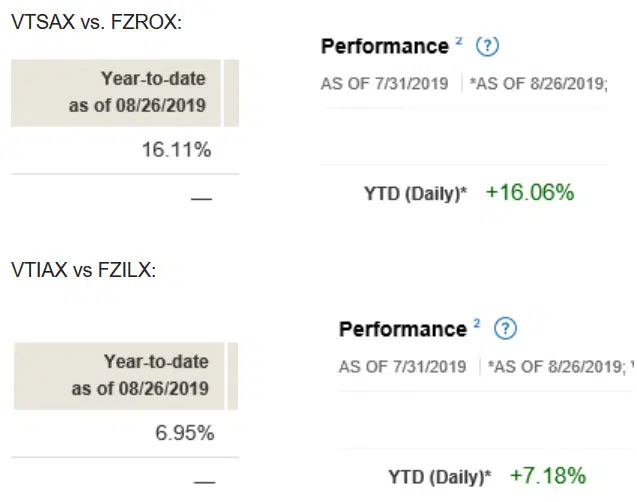The image size is (637, 502).
Task: Click the Performance heading above +16.06%
Action: [384, 46]
